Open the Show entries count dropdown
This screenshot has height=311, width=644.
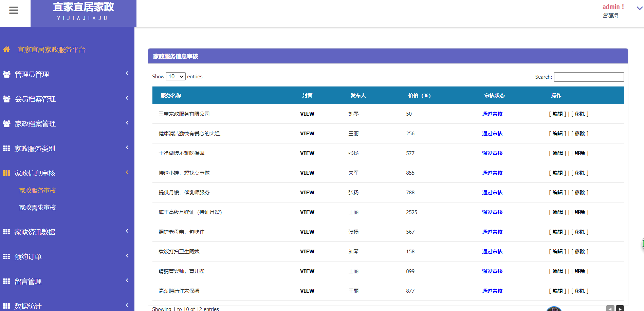click(x=176, y=77)
